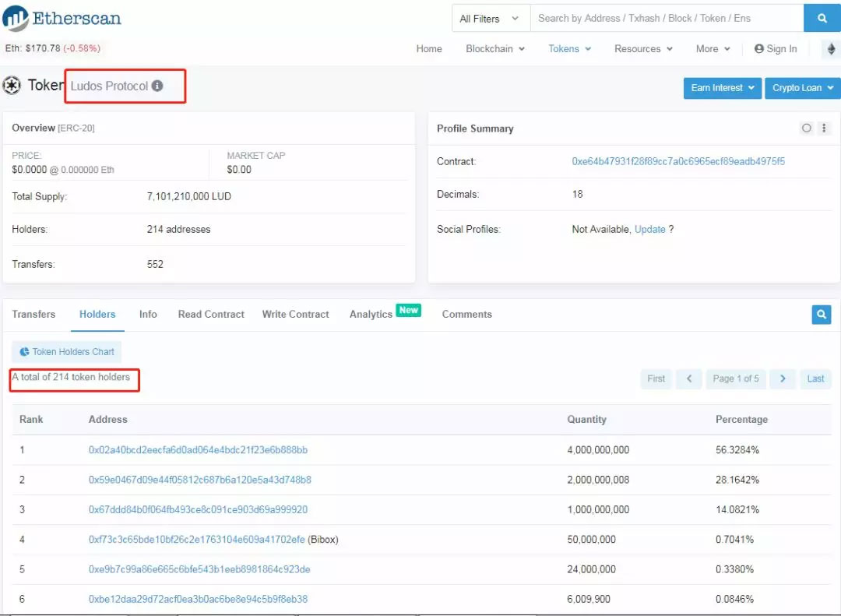The height and width of the screenshot is (616, 841).
Task: Open the three-dot menu in Profile Summary
Action: pos(824,128)
